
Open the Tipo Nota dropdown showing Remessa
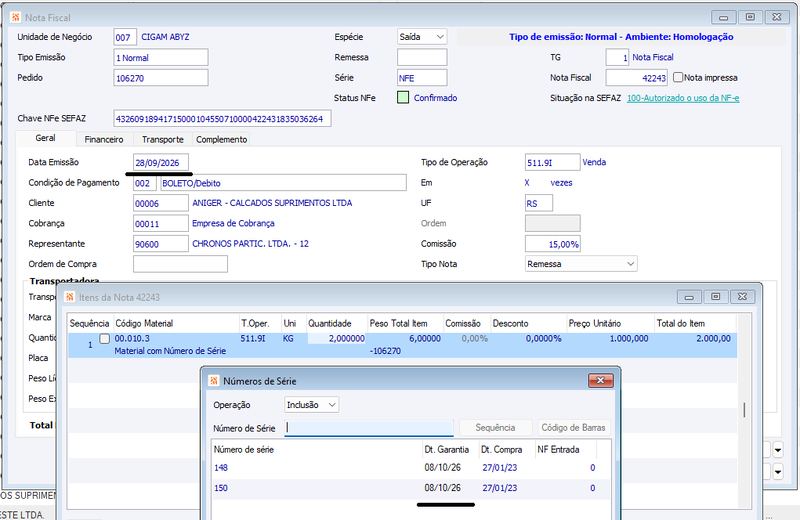581,264
